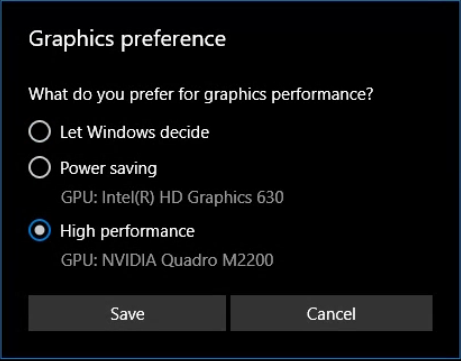Image resolution: width=461 pixels, height=361 pixels.
Task: Click the 'Let Windows decide' label text
Action: (135, 132)
